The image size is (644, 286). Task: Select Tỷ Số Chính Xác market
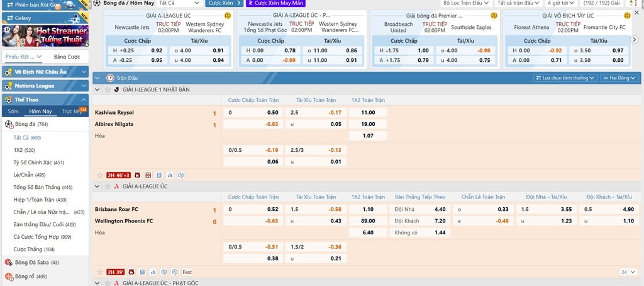click(x=38, y=163)
